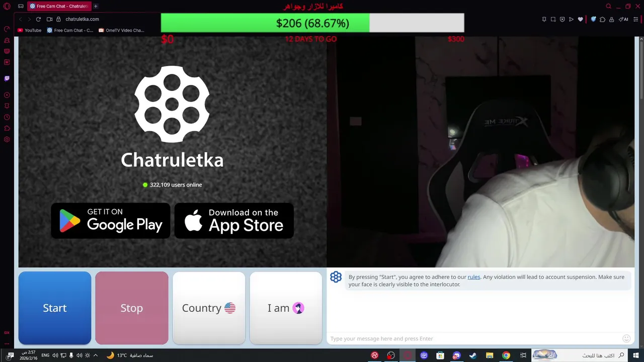Screen dimensions: 644x362
Task: Open the GX sidebar button at bottom
Action: [7, 333]
